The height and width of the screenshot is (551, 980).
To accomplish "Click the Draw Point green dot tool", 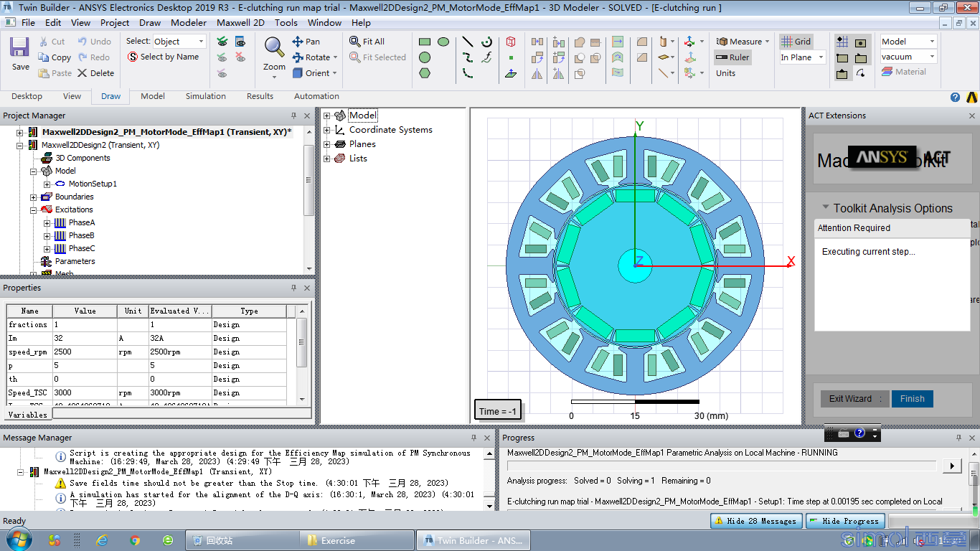I will click(x=511, y=57).
